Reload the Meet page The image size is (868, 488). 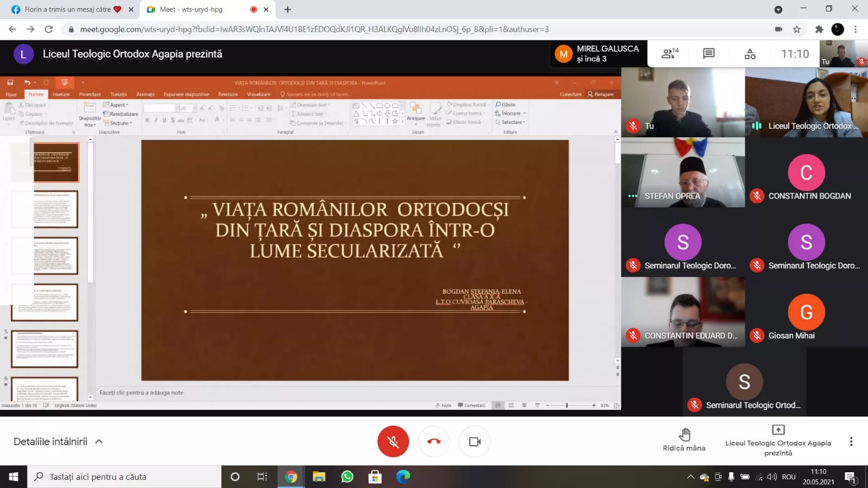coord(49,29)
